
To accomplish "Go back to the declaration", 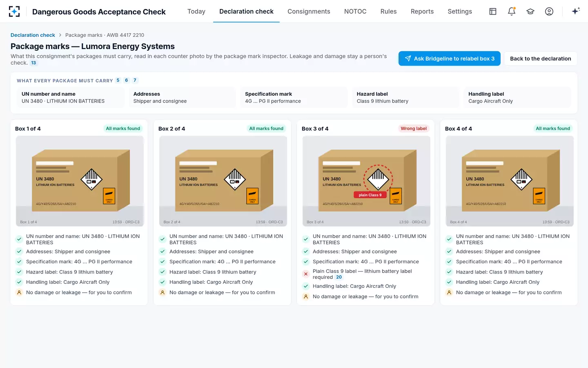I will click(x=541, y=58).
